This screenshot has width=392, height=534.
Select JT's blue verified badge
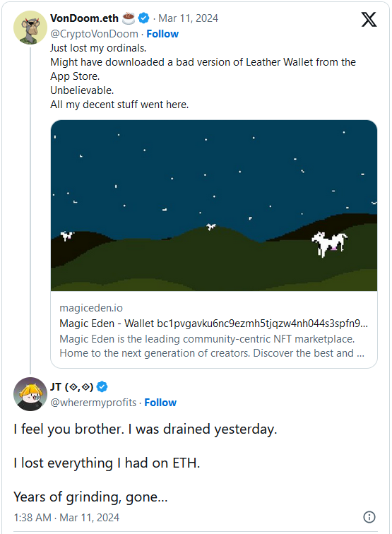click(102, 387)
